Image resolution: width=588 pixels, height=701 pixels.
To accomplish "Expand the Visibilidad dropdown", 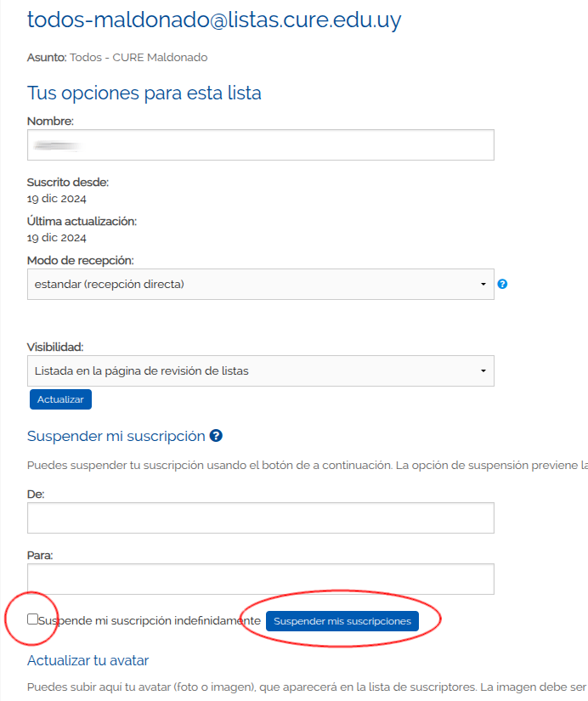I will pos(260,370).
